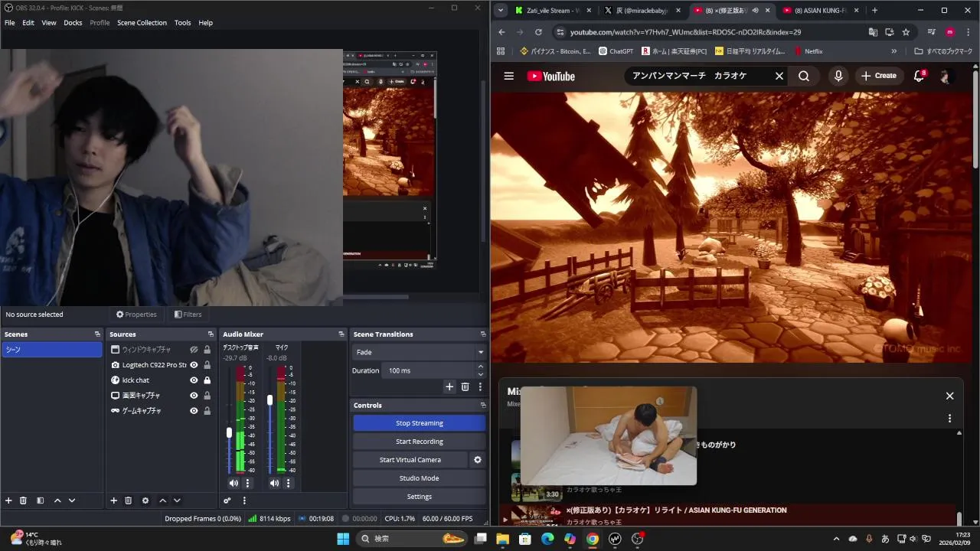This screenshot has height=551, width=980.
Task: Click Stop Streaming button
Action: (419, 423)
